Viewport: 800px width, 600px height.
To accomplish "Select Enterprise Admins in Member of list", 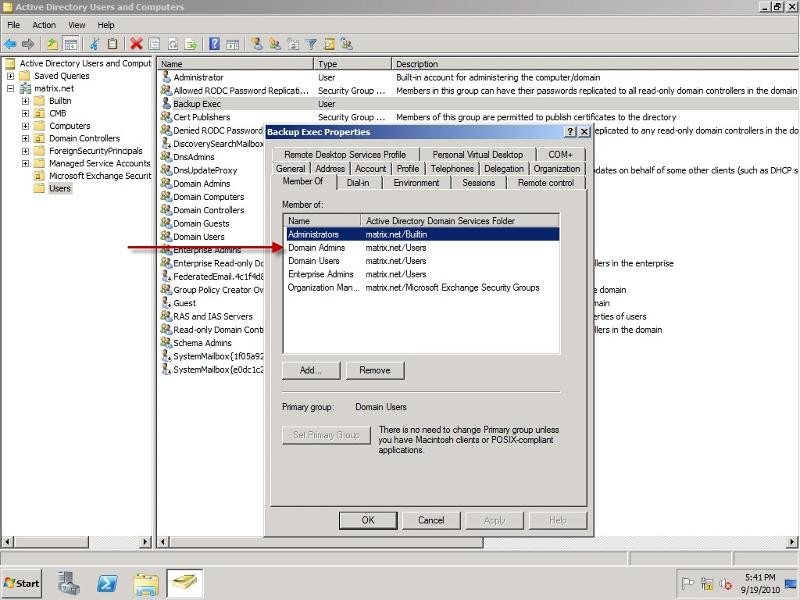I will click(x=421, y=274).
